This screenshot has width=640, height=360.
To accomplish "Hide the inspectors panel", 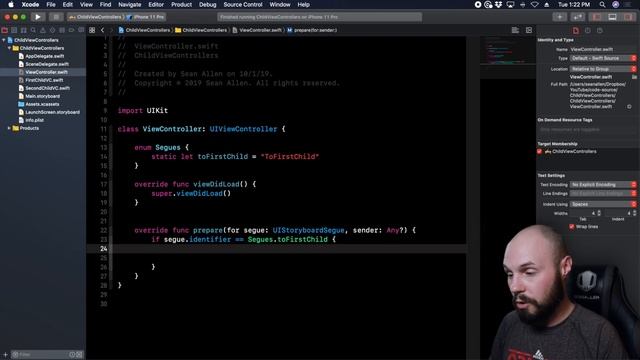I will 628,17.
